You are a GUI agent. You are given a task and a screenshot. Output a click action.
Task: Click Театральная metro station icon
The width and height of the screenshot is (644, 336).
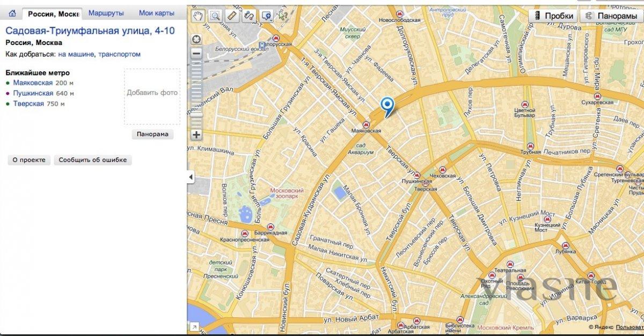pos(509,264)
